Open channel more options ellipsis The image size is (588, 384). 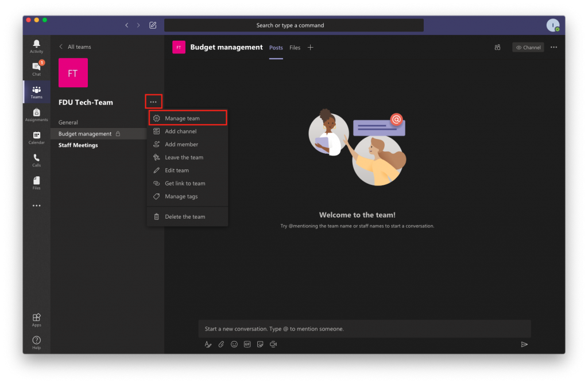(554, 47)
